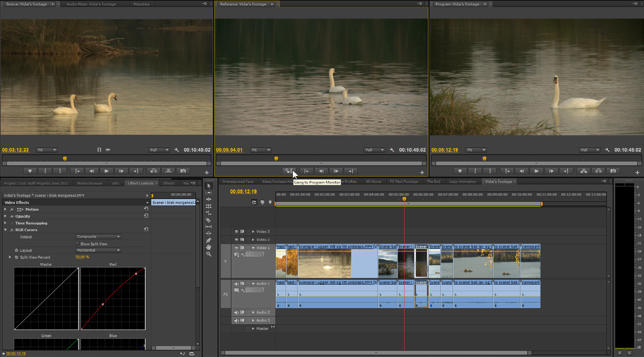644x357 pixels.
Task: Switch to the Effects tab
Action: pyautogui.click(x=168, y=183)
